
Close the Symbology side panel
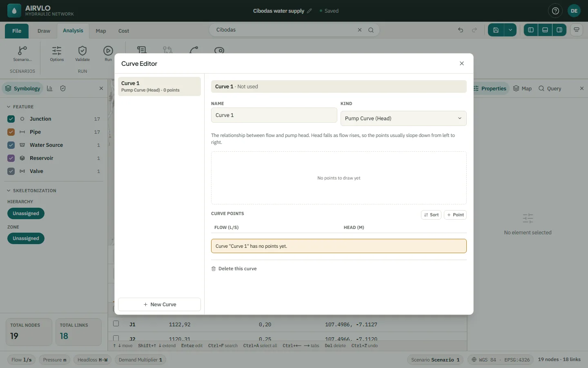tap(101, 88)
